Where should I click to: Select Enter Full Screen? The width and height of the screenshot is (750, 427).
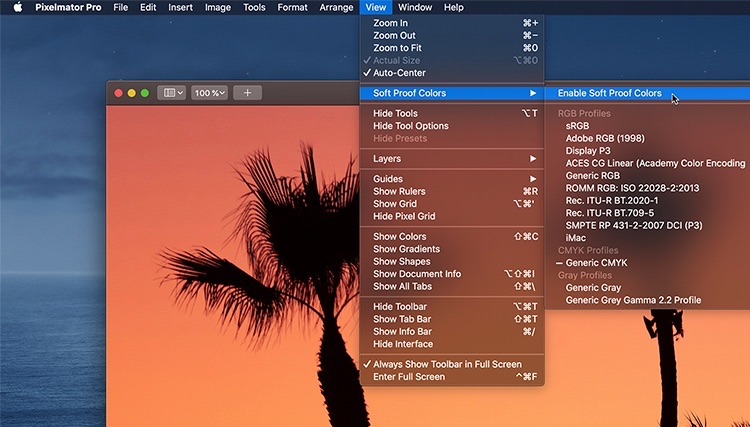click(452, 377)
